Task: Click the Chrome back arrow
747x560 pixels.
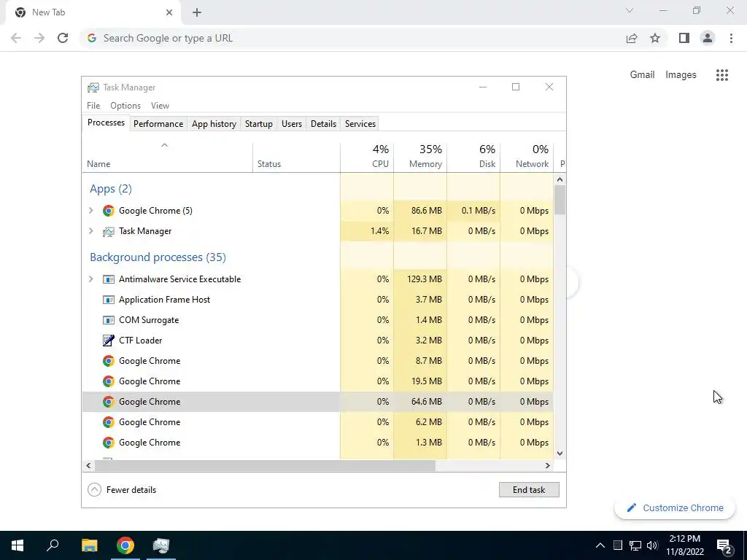Action: point(16,38)
